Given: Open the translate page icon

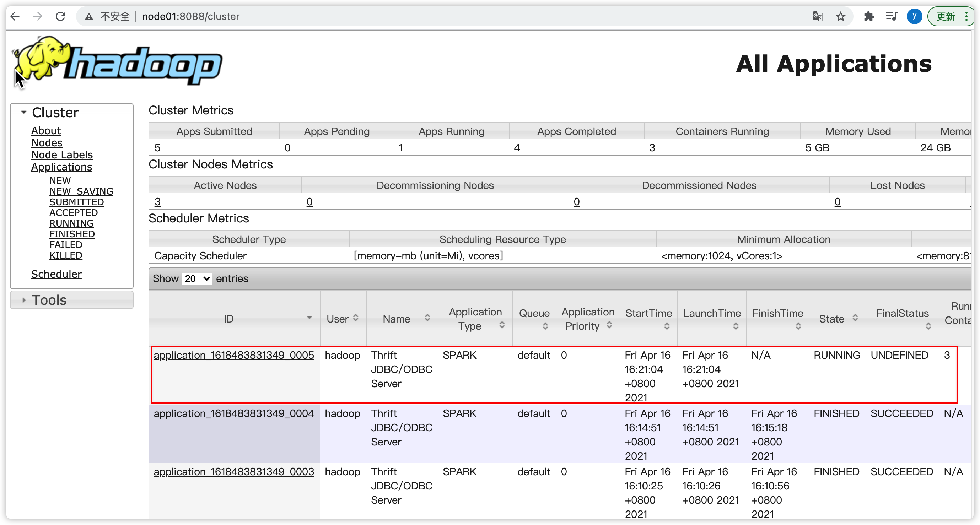Looking at the screenshot, I should (x=818, y=16).
